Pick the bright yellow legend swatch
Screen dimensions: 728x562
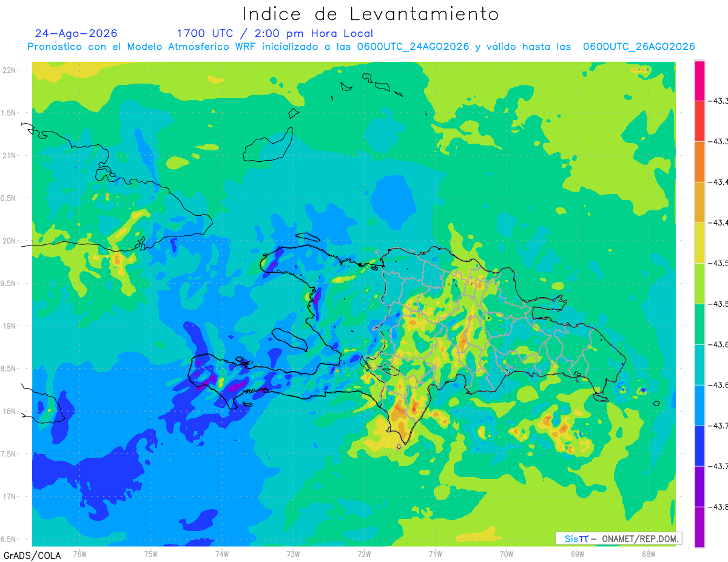(699, 243)
